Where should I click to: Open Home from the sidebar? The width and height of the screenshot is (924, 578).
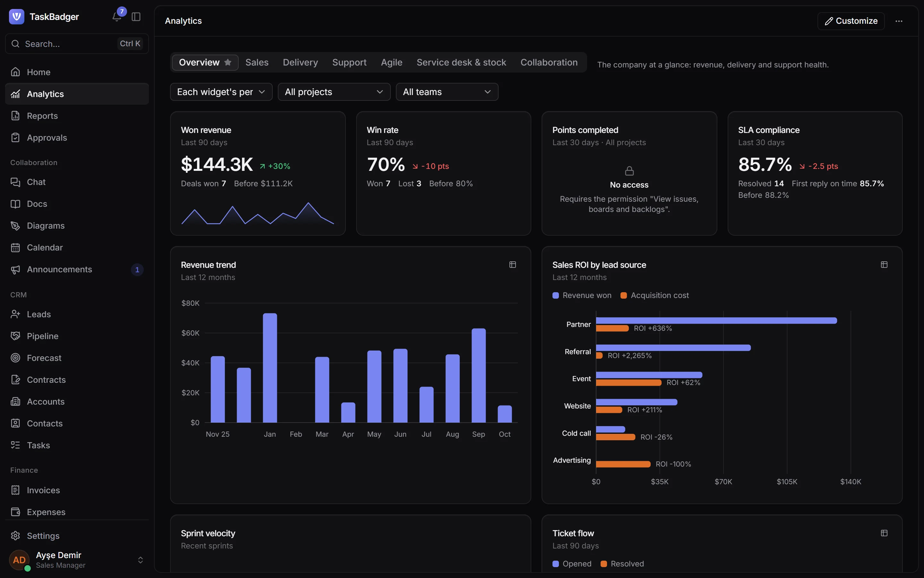pyautogui.click(x=77, y=72)
